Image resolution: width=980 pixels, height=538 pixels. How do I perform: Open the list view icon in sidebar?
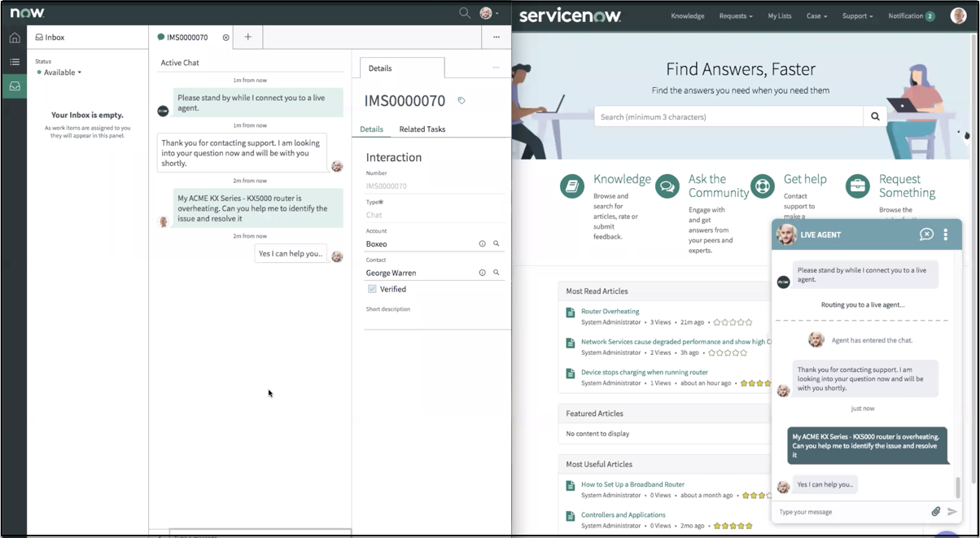click(x=15, y=62)
